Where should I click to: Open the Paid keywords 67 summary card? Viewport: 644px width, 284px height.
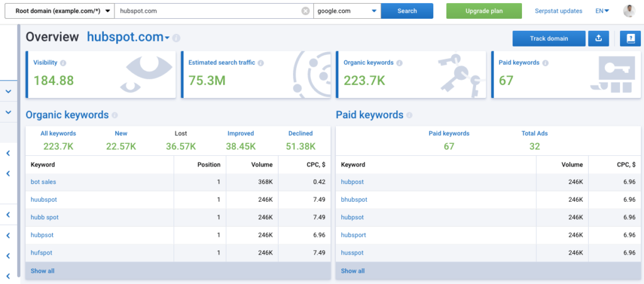pyautogui.click(x=566, y=75)
